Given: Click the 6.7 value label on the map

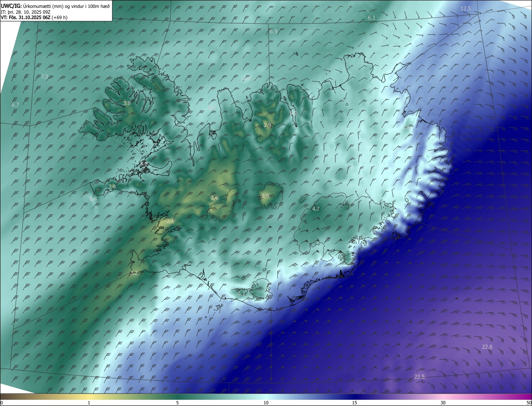Looking at the screenshot, I should [x=15, y=105].
